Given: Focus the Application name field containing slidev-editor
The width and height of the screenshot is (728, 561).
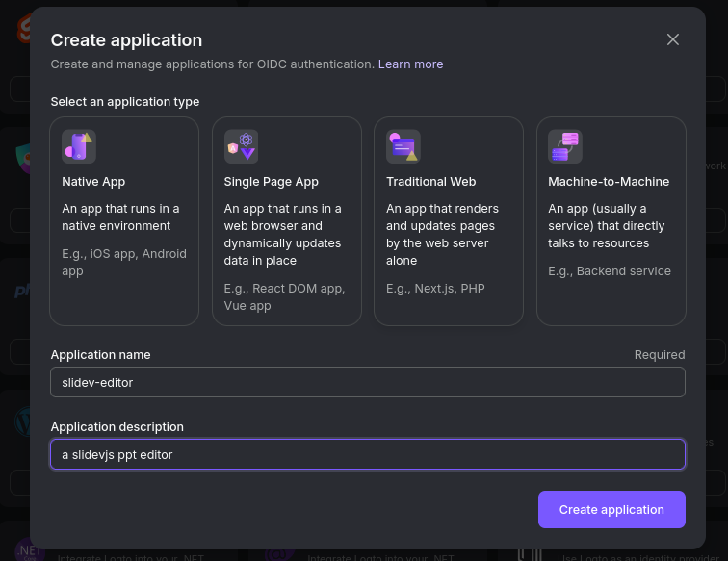Looking at the screenshot, I should click(368, 382).
